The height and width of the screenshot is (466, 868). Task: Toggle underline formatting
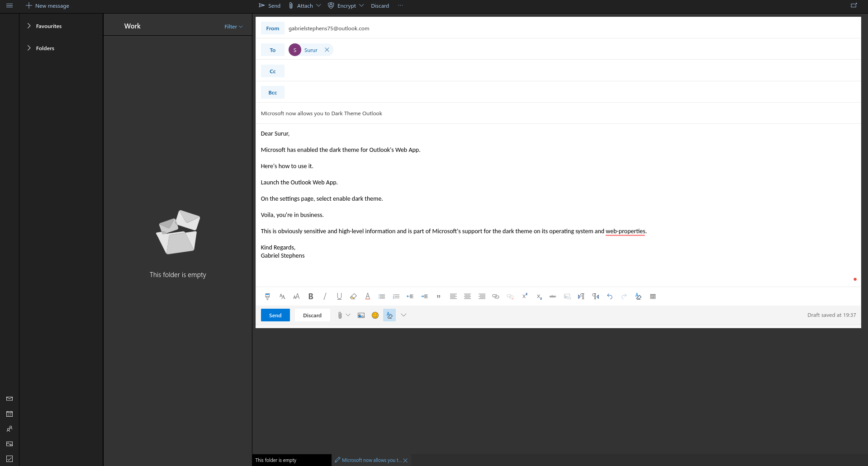[x=339, y=297]
